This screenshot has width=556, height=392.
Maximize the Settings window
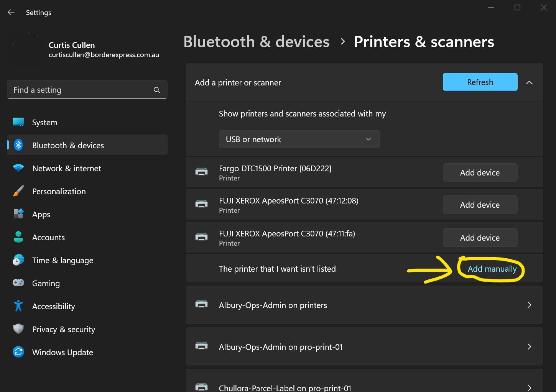[517, 7]
